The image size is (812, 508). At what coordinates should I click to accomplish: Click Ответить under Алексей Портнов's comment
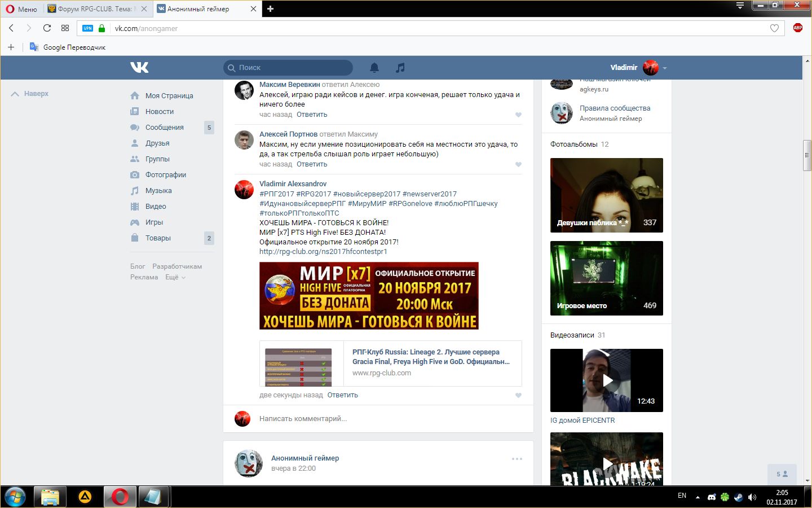click(x=312, y=164)
